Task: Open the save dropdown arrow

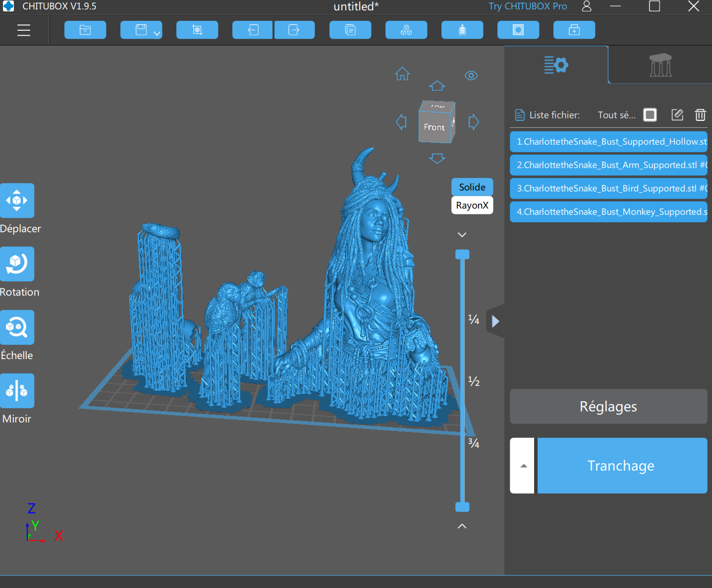Action: [157, 34]
